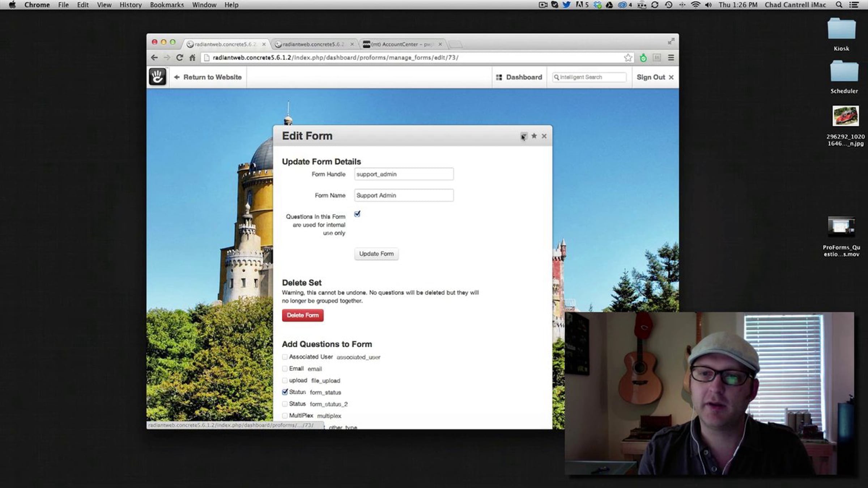The width and height of the screenshot is (868, 488).
Task: Switch to the second radiantweb.concrete5 tab
Action: (313, 44)
